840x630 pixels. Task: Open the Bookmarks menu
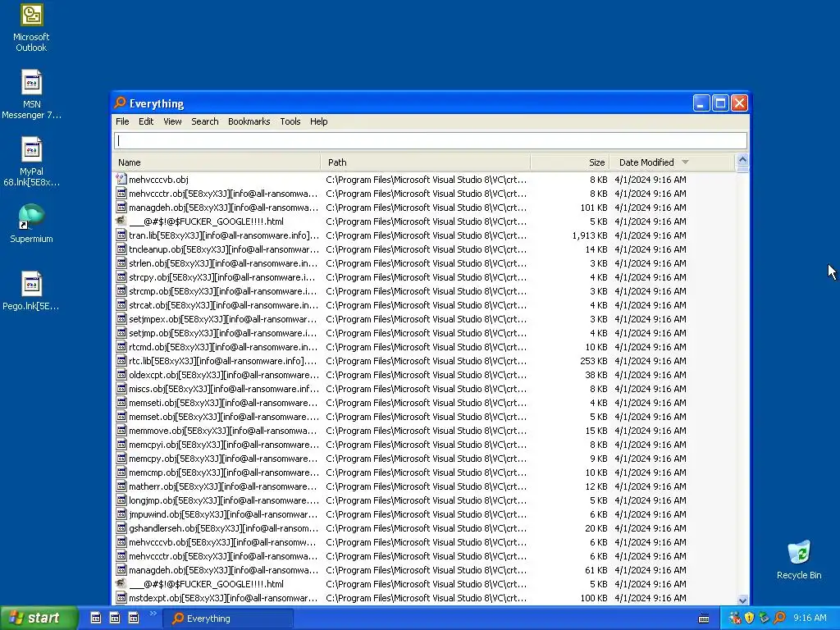coord(249,121)
